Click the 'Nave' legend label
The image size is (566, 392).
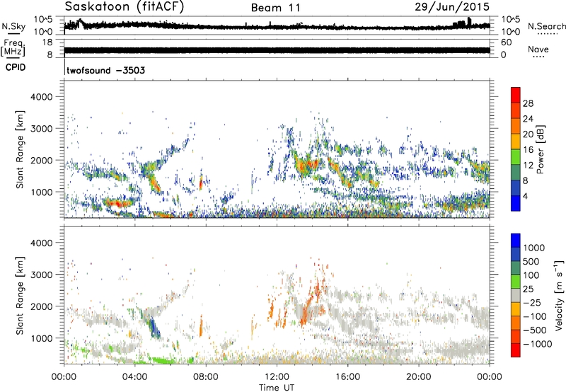(538, 49)
